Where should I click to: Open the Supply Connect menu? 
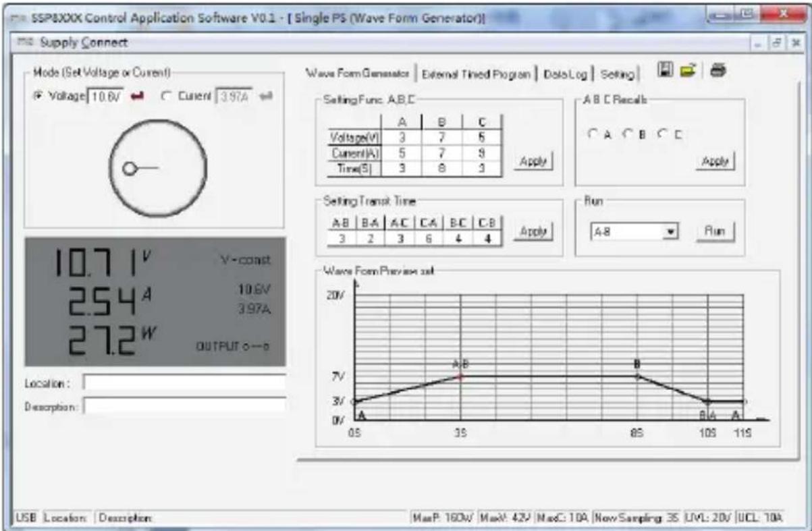pyautogui.click(x=84, y=43)
